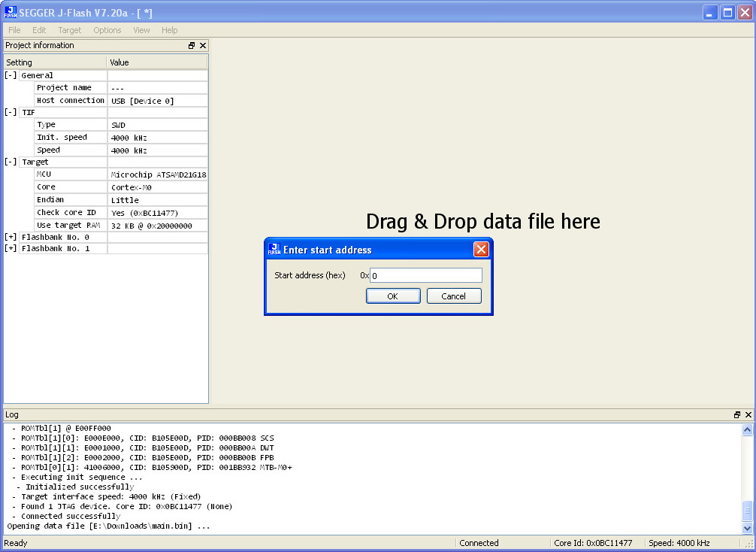Click Cancel in Enter start address dialog
756x552 pixels.
point(454,296)
